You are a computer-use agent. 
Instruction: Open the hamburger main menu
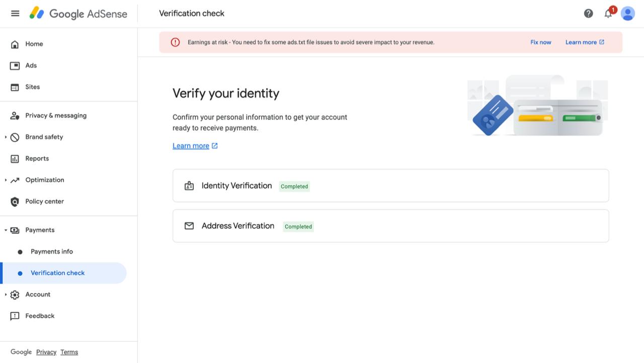coord(15,14)
